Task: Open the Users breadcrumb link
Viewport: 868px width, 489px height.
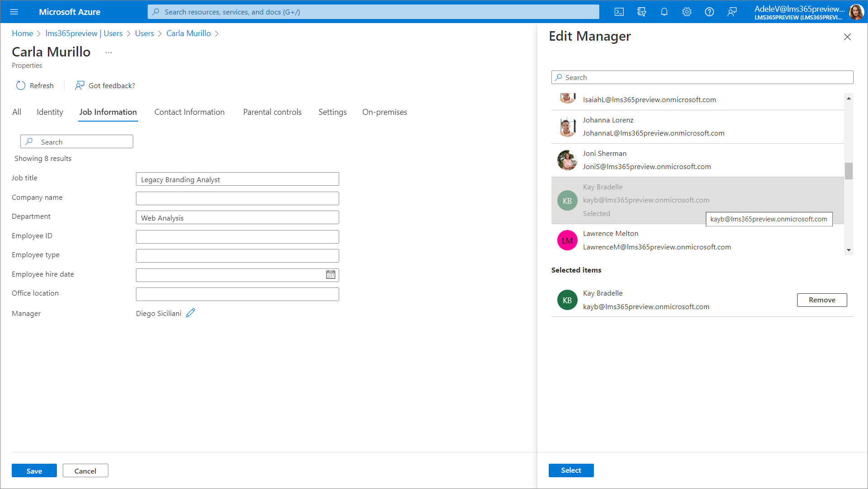Action: click(144, 33)
